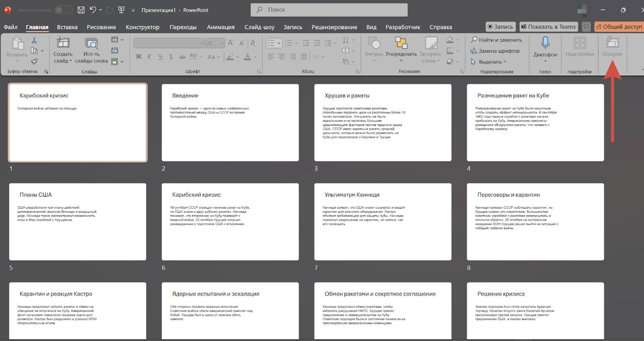Click the Undo arrow icon

pyautogui.click(x=93, y=10)
